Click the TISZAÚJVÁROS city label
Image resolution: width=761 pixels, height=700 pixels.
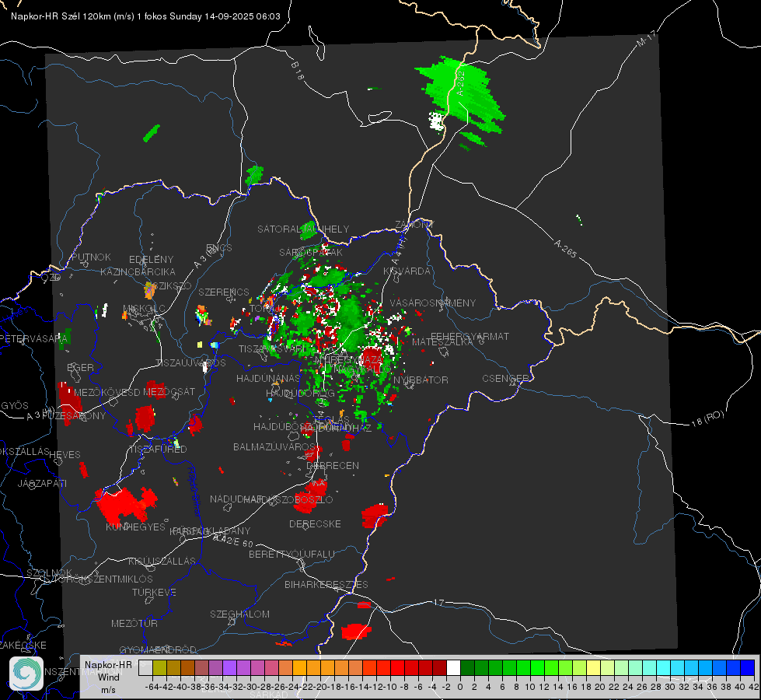pyautogui.click(x=190, y=363)
